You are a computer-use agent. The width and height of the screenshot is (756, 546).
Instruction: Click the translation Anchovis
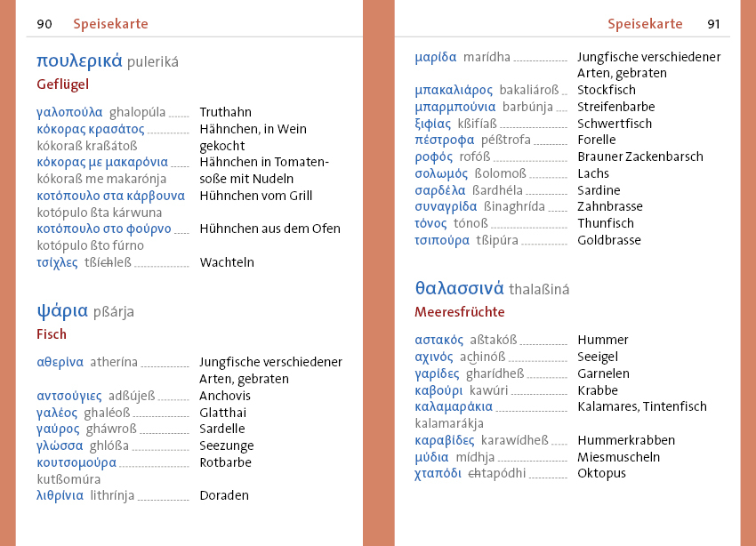tap(225, 396)
